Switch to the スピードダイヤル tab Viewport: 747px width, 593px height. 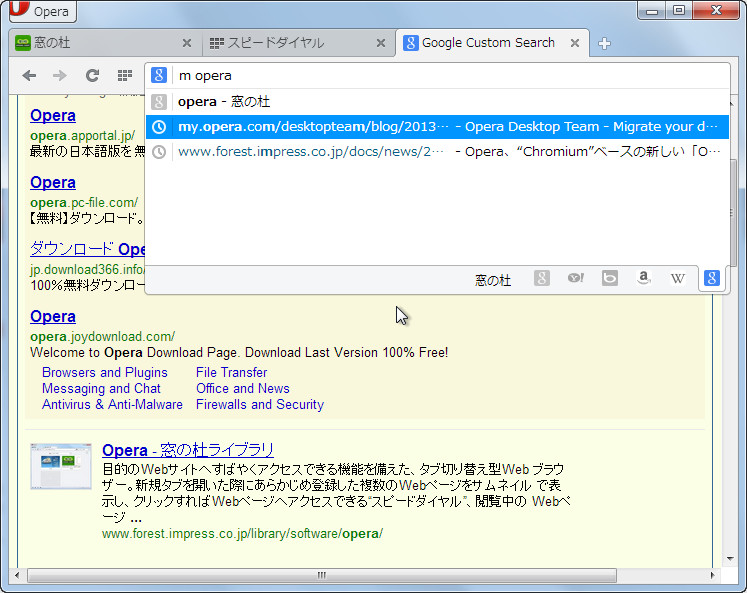click(x=299, y=43)
